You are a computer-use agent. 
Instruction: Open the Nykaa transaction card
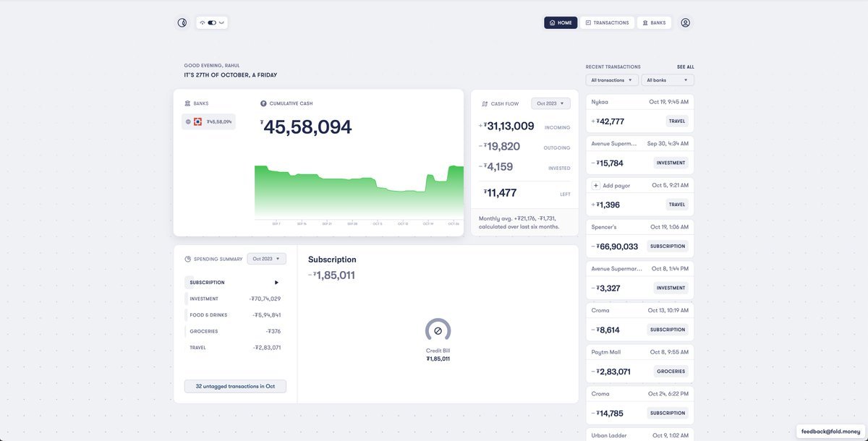pos(640,113)
